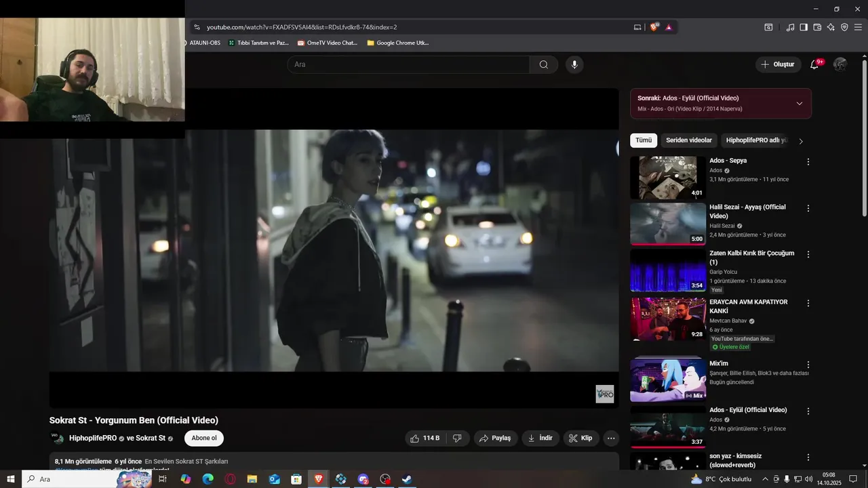Toggle the browser sidebar panel icon
The image size is (868, 488).
804,27
